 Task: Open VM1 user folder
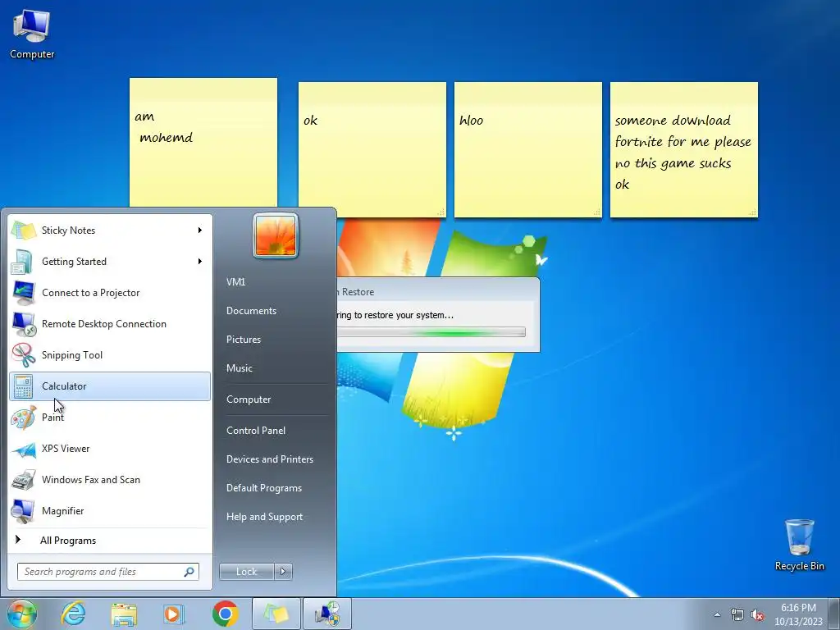point(235,282)
